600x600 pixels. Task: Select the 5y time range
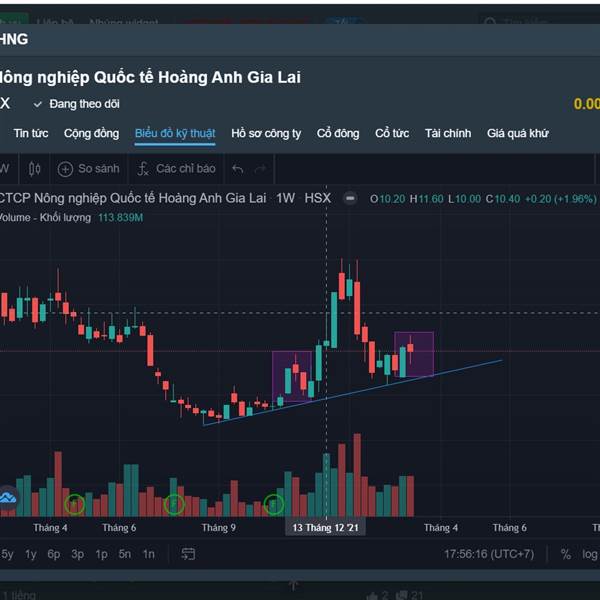click(7, 554)
